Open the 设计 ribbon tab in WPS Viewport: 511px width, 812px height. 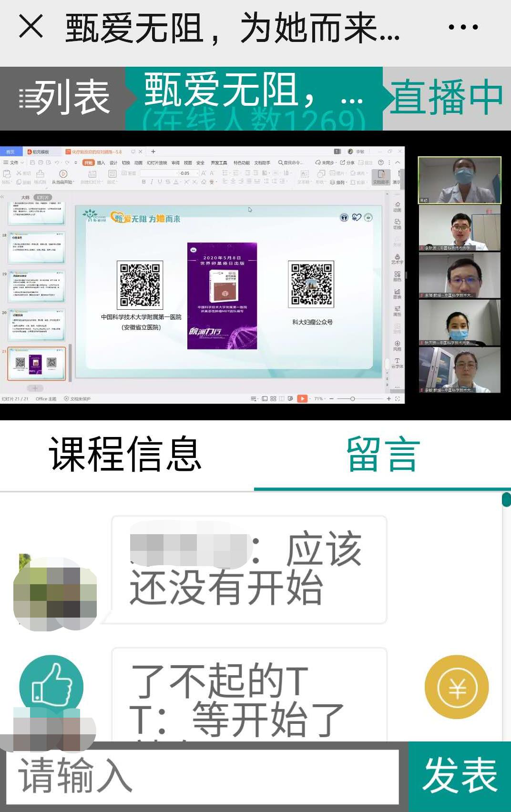(113, 163)
